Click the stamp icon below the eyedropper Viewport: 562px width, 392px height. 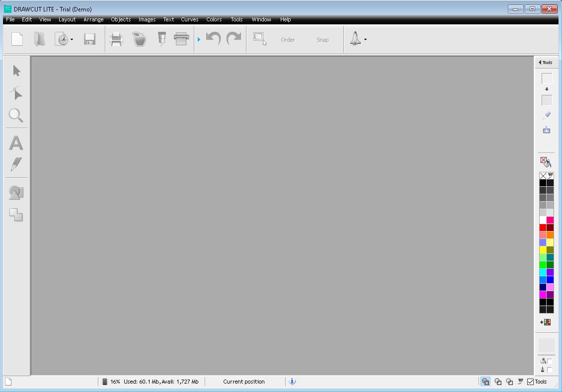547,130
